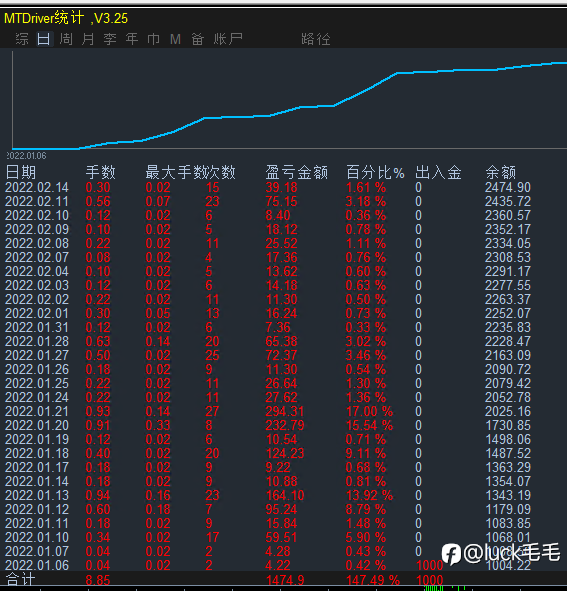Click percentage 9.11 %

(366, 453)
